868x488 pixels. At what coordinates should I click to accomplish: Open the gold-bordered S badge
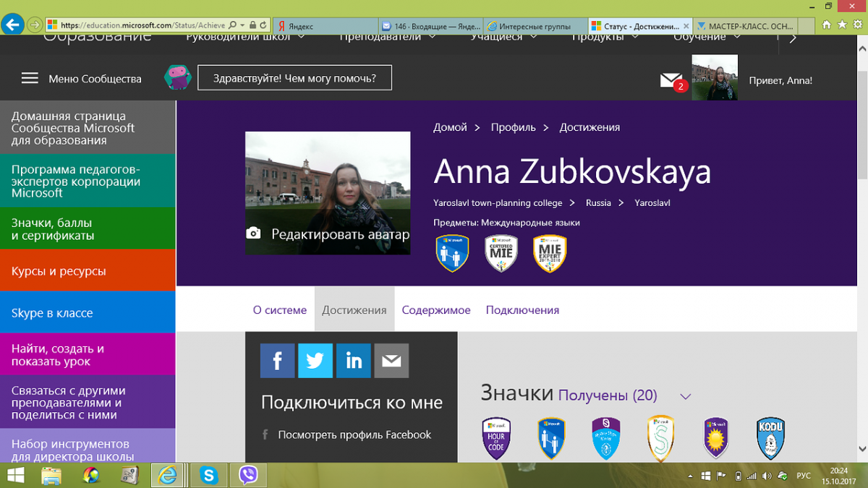coord(660,438)
